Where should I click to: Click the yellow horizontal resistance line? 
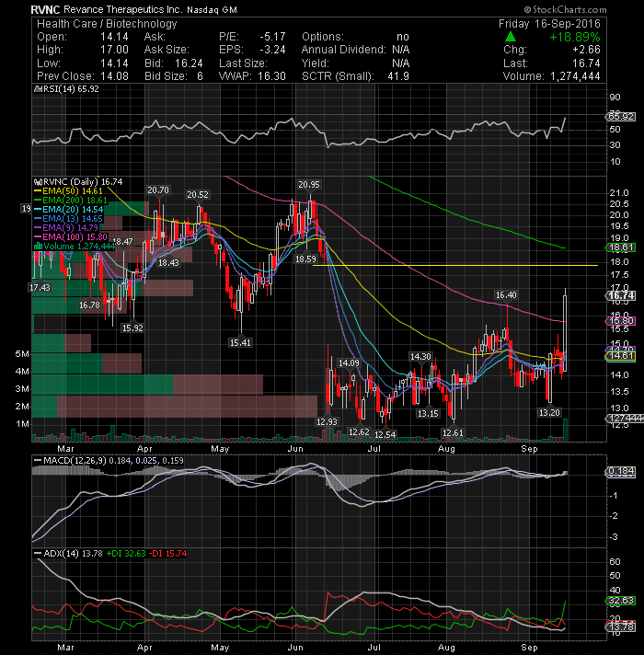click(455, 265)
